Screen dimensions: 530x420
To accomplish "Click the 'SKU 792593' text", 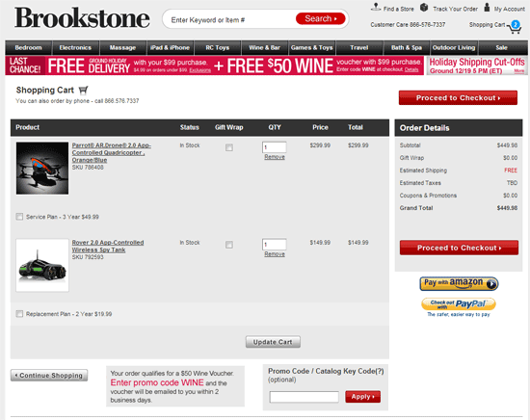I will (x=88, y=257).
